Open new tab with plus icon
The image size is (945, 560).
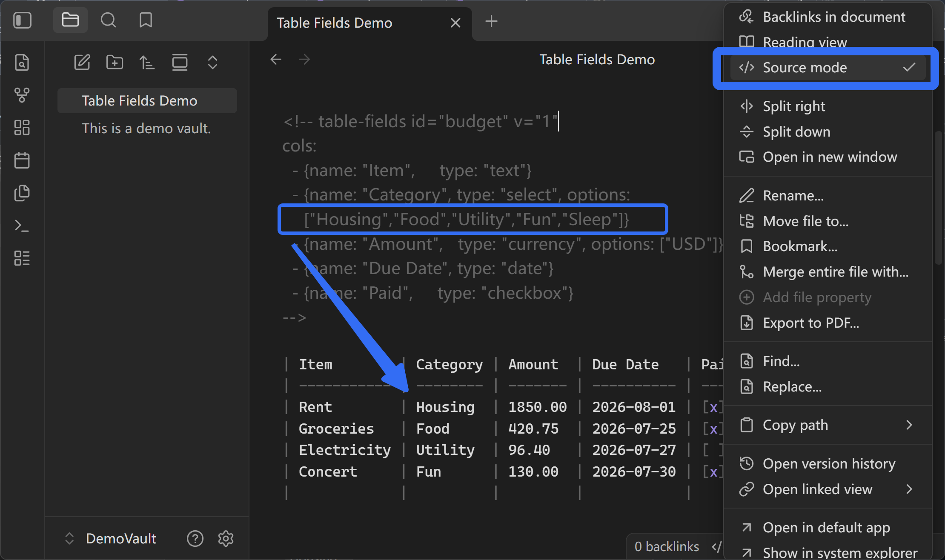click(491, 21)
